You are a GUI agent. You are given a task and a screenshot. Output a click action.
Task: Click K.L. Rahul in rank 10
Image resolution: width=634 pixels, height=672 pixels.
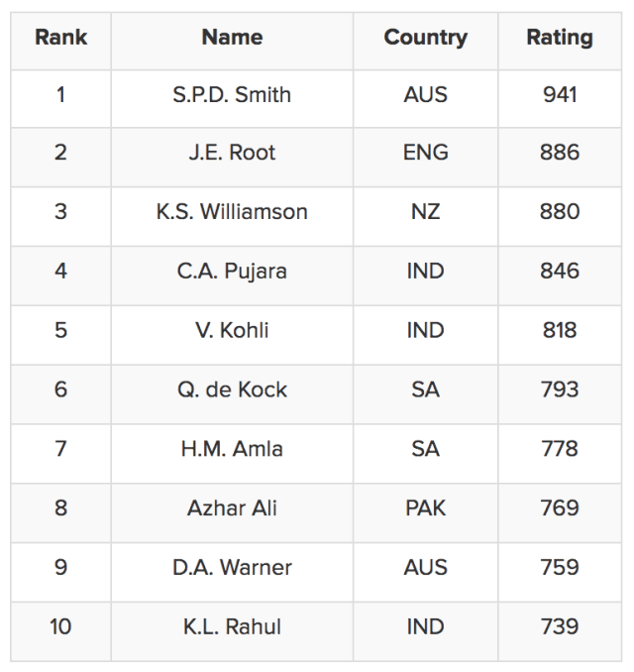click(232, 626)
